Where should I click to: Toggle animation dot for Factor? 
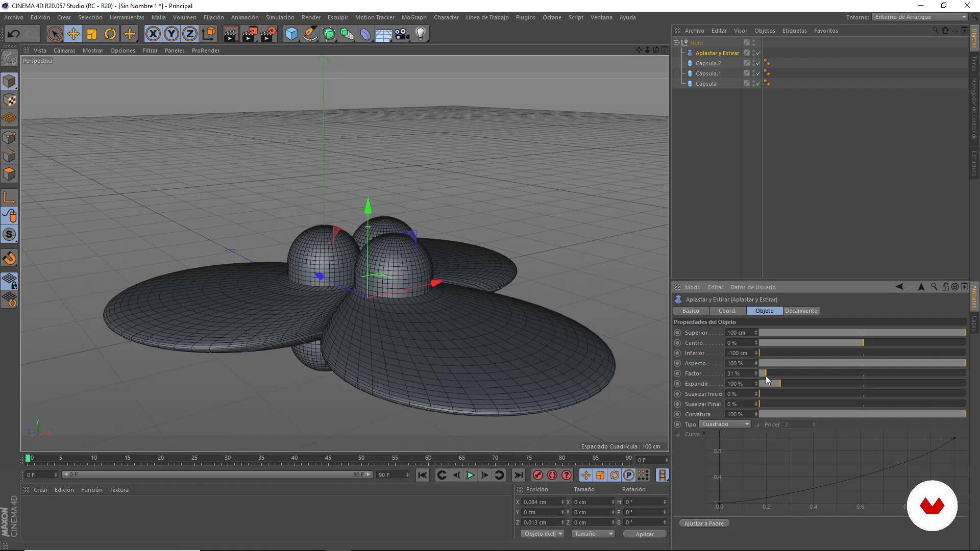pyautogui.click(x=677, y=373)
